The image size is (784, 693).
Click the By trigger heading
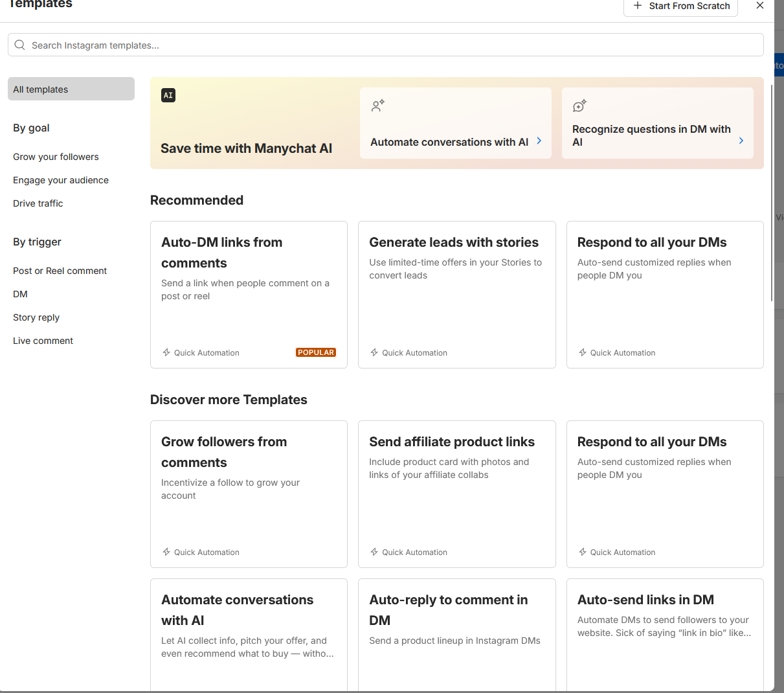[37, 242]
